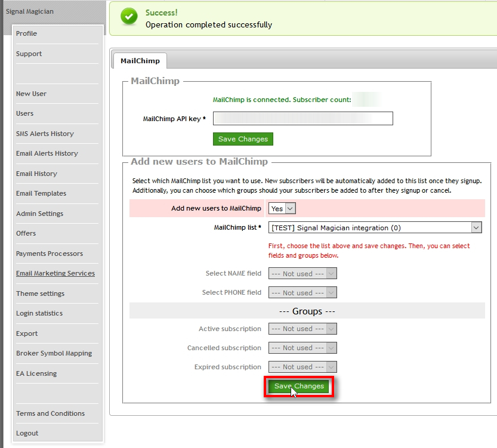Open Email Marketing Services in the sidebar
This screenshot has width=497, height=448.
click(x=55, y=273)
